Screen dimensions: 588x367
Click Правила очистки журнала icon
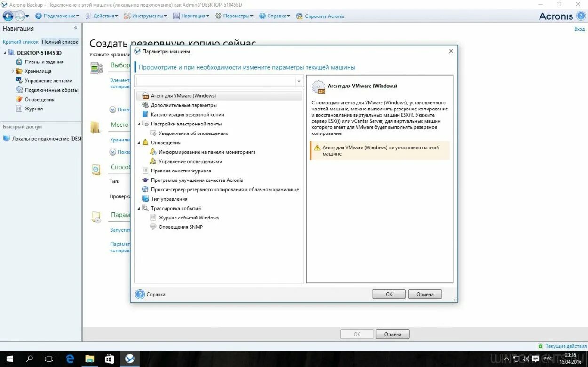pyautogui.click(x=145, y=171)
